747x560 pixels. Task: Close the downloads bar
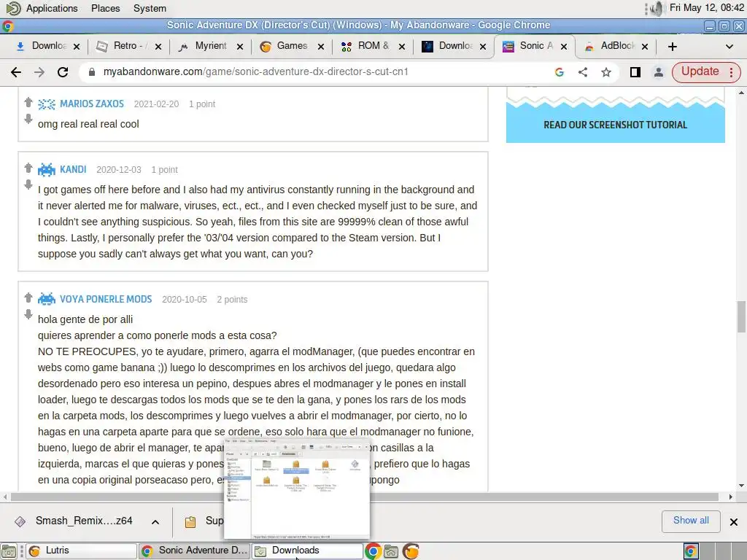click(734, 522)
